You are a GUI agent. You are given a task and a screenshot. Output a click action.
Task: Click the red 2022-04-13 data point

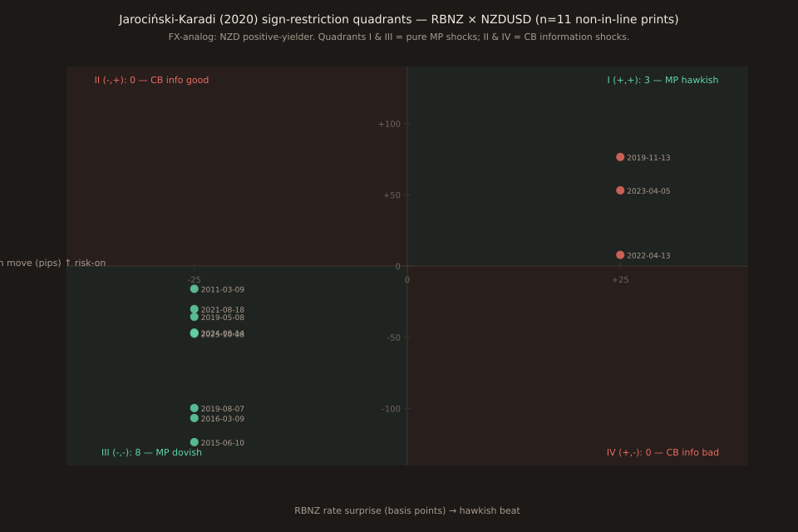click(x=620, y=255)
